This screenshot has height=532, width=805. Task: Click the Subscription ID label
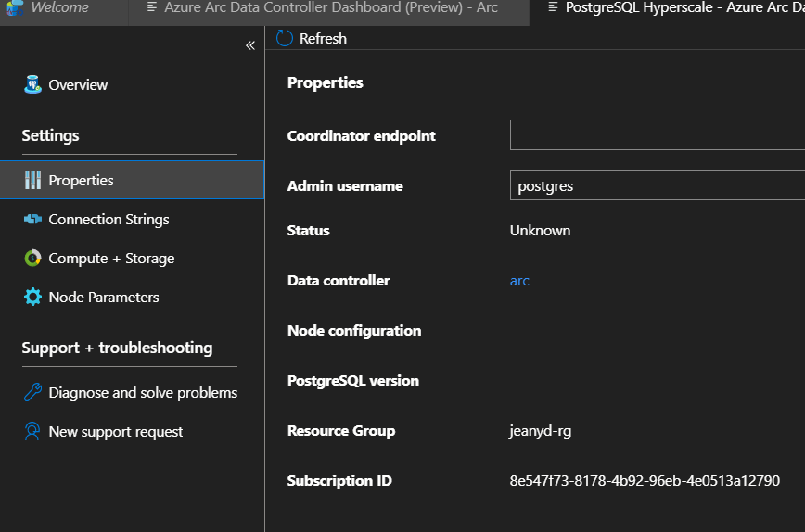[x=339, y=481]
